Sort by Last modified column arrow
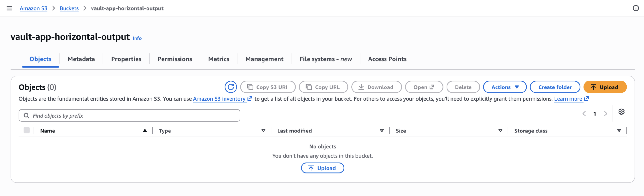The image size is (644, 196). coord(382,131)
